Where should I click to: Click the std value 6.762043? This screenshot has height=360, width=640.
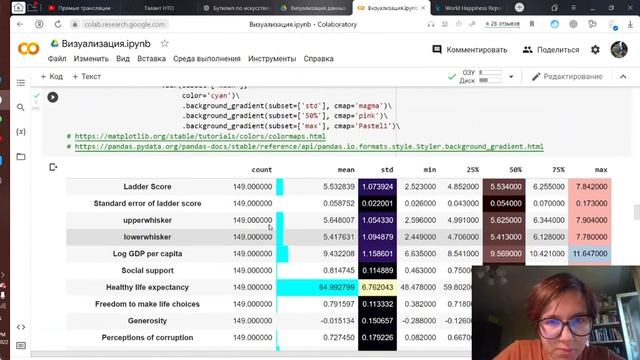(x=378, y=287)
